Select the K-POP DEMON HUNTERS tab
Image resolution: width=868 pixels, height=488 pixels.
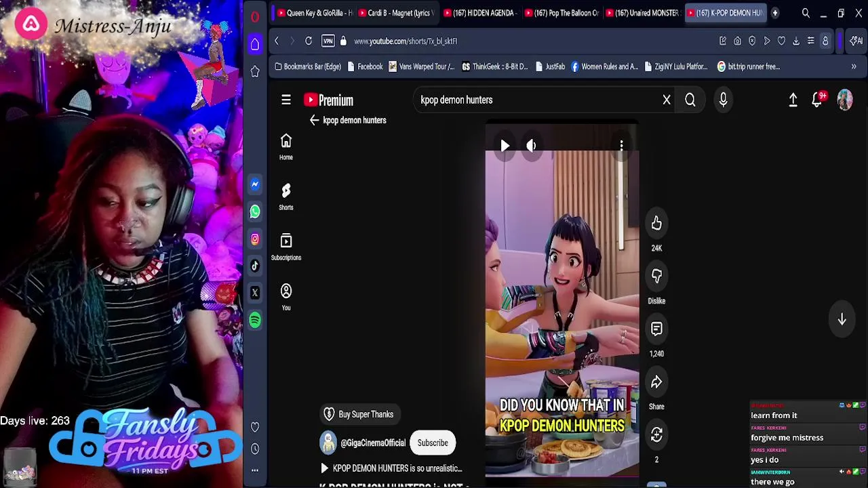click(726, 13)
